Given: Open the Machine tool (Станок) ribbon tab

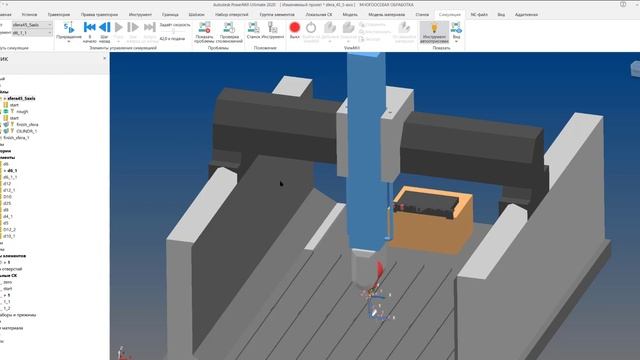Looking at the screenshot, I should point(422,15).
